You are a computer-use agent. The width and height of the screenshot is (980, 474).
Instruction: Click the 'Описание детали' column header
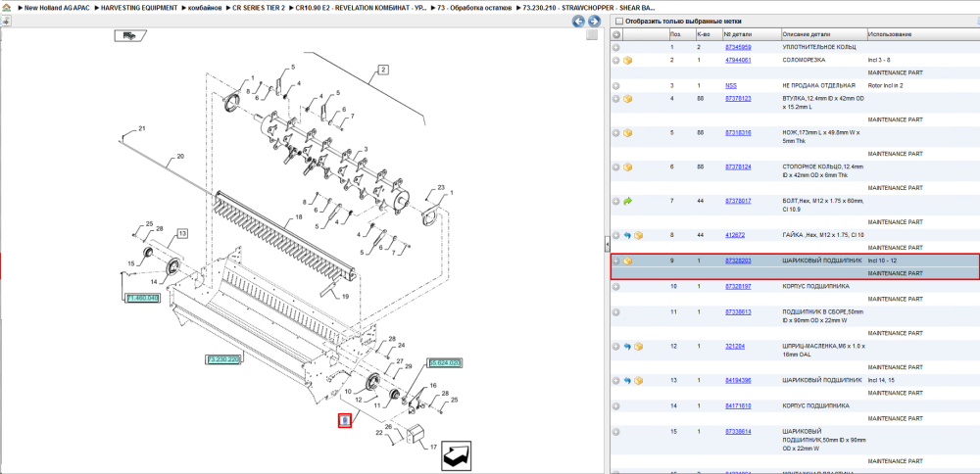823,34
